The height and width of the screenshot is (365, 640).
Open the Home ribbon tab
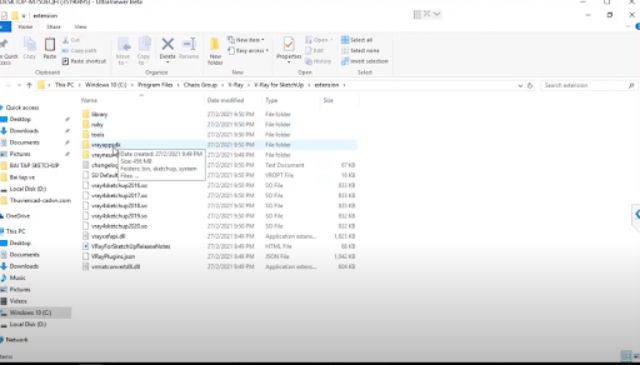[25, 27]
